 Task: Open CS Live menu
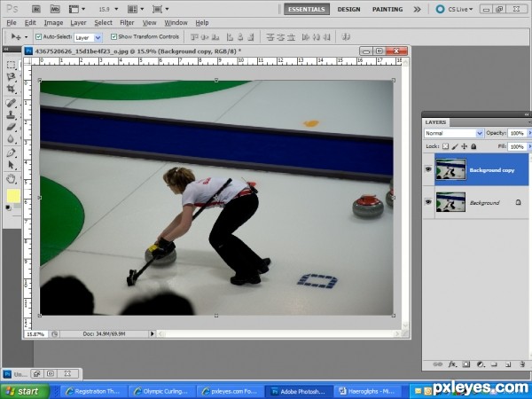[454, 9]
